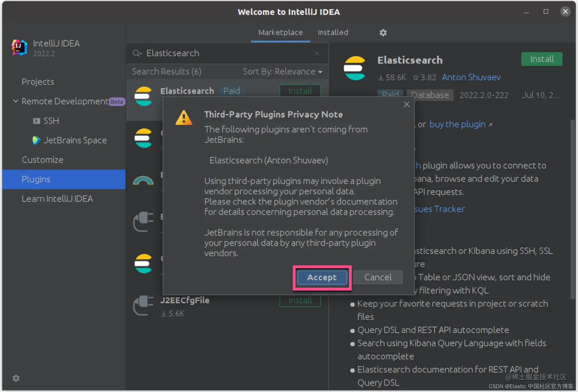Open the "buy the plugin" link
The image size is (578, 392).
(x=457, y=124)
